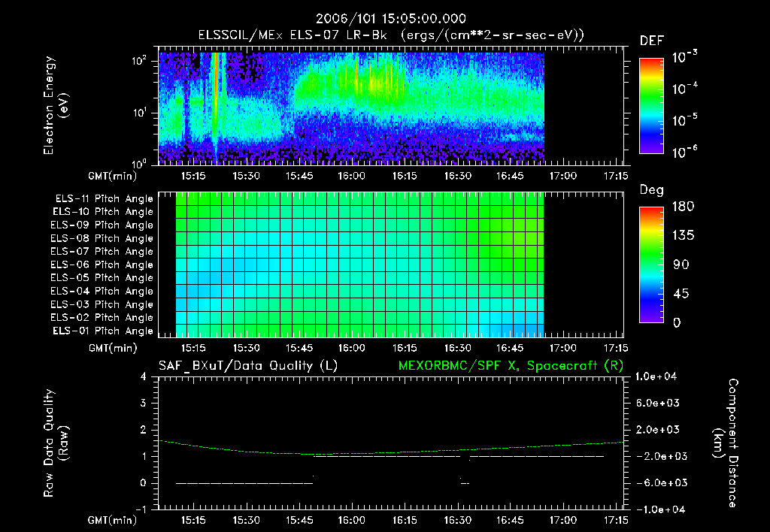Viewport: 770px width, 532px height.
Task: Click the 'ELS-07 Pitch Angle' row label
Action: pos(102,251)
